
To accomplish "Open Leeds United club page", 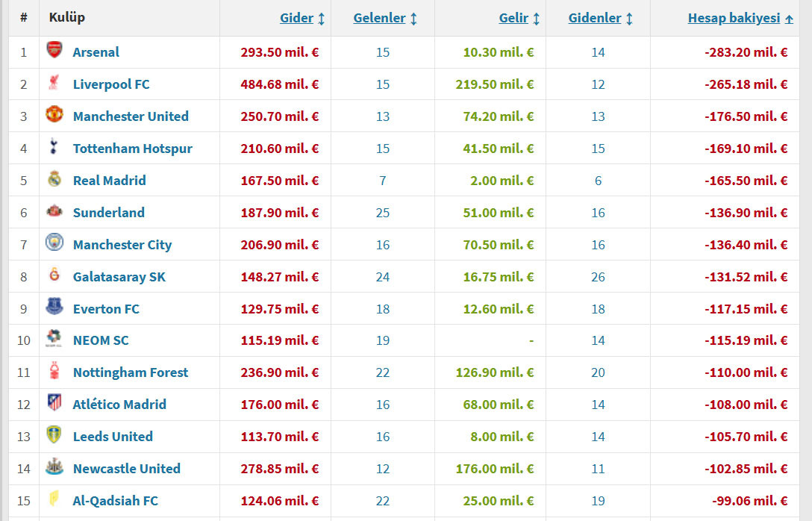I will pyautogui.click(x=112, y=436).
